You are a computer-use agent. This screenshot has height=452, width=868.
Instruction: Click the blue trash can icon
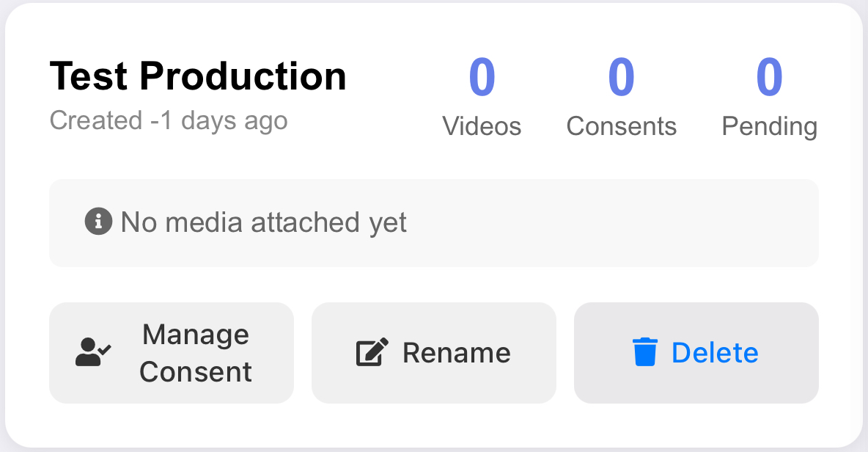[x=644, y=352]
